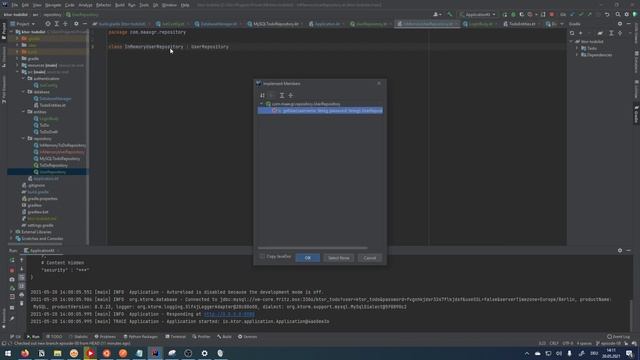Open the server URL link in console
Viewport: 640px width, 360px height.
click(229, 314)
